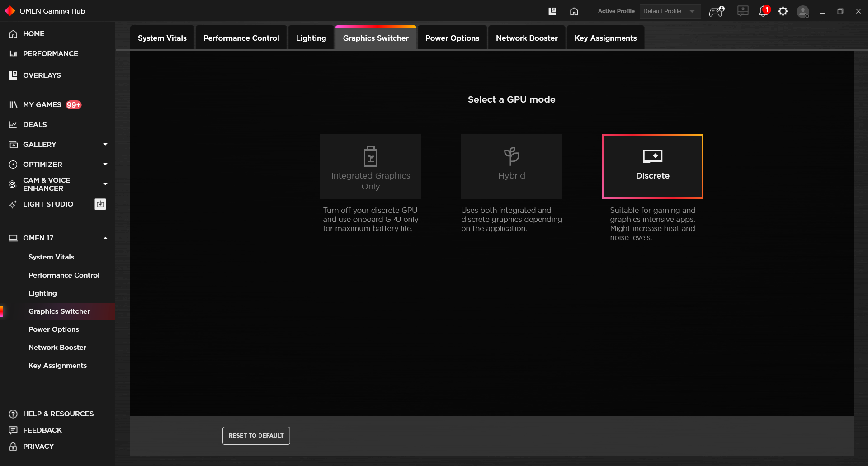Open the remote assistance monitor icon
The image size is (868, 466).
743,11
